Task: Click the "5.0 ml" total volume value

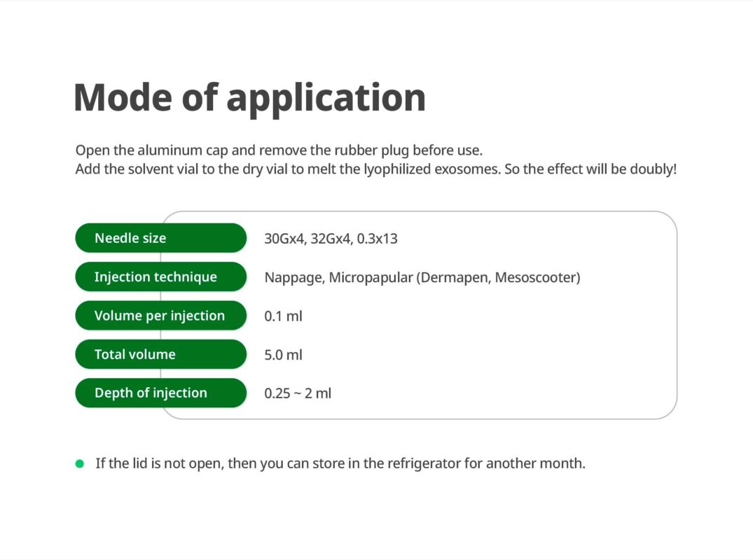Action: click(x=283, y=355)
